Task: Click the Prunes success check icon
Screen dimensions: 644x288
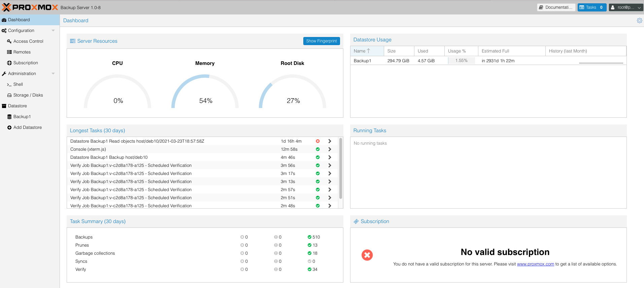Action: click(x=309, y=245)
